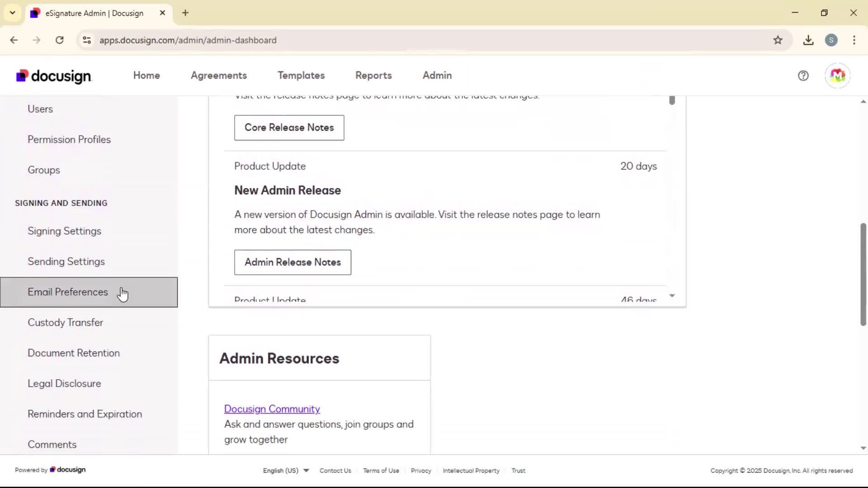This screenshot has width=868, height=488.
Task: Open the tab search dropdown arrow
Action: pos(13,13)
